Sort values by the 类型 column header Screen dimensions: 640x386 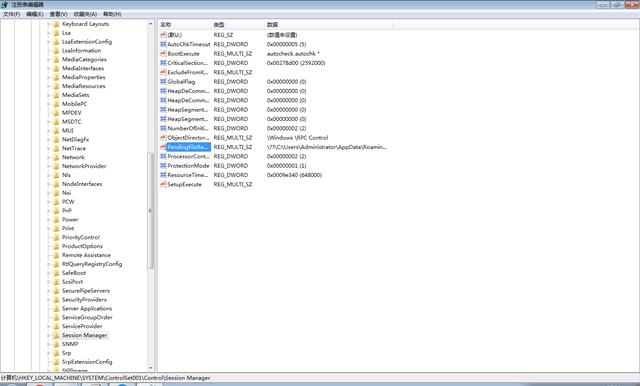[238, 25]
